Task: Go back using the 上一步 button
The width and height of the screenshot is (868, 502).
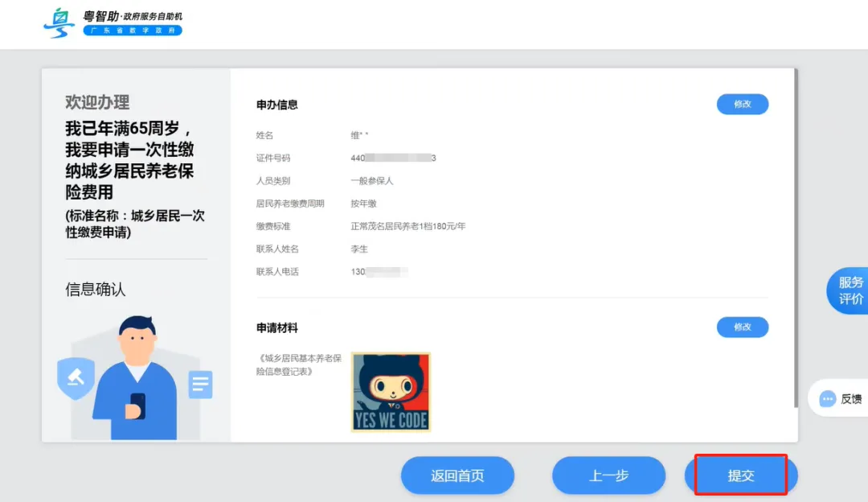Action: click(608, 475)
